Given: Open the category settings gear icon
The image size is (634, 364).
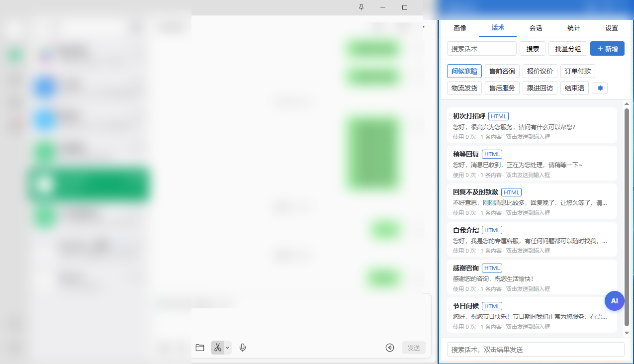Looking at the screenshot, I should pyautogui.click(x=600, y=88).
